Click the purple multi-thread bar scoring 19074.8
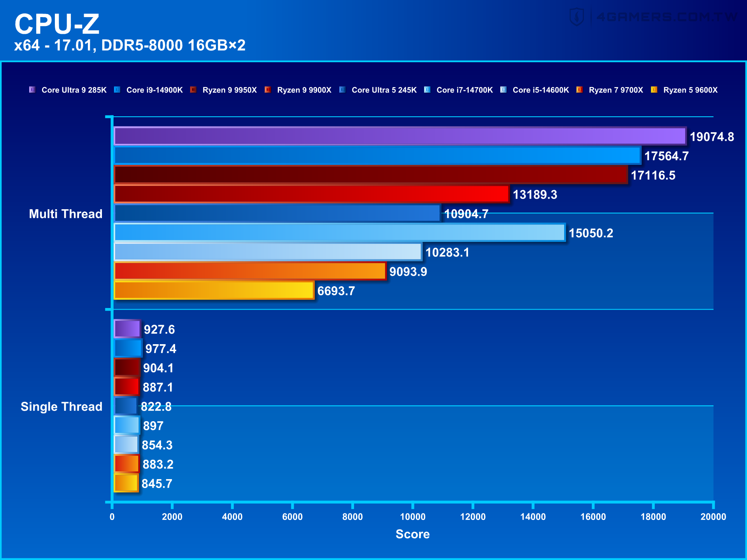 click(x=400, y=136)
